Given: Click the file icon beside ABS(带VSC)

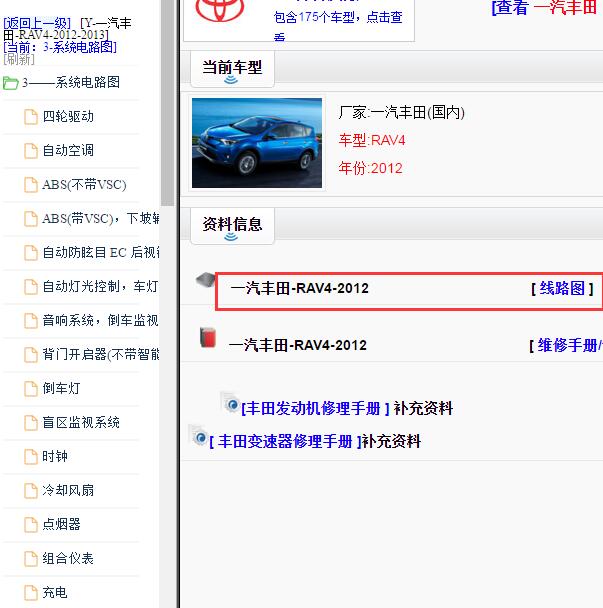Looking at the screenshot, I should [31, 219].
